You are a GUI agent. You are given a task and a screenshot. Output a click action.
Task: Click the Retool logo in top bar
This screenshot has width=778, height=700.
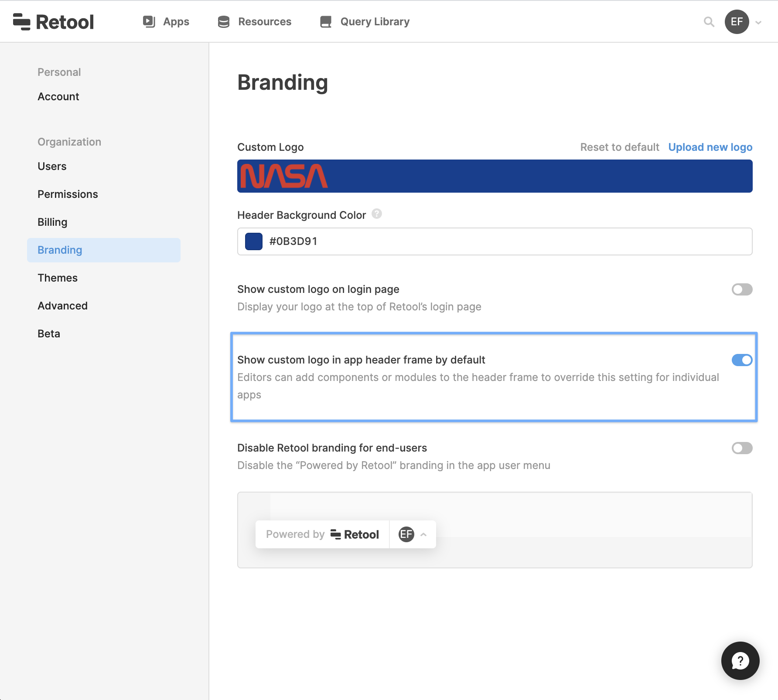[x=53, y=22]
